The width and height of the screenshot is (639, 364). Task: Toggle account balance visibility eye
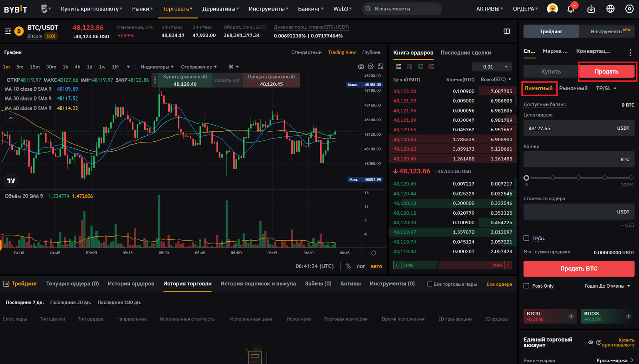click(x=591, y=342)
